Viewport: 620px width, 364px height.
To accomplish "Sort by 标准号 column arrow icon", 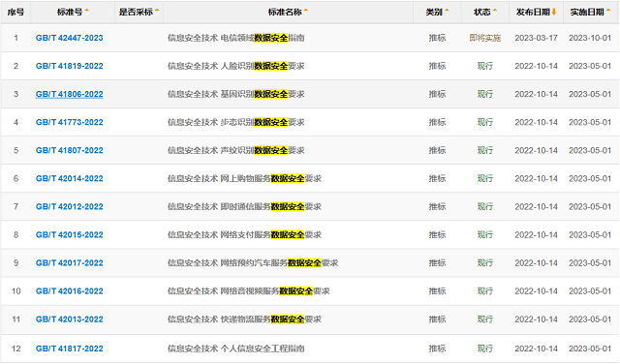I will [86, 11].
